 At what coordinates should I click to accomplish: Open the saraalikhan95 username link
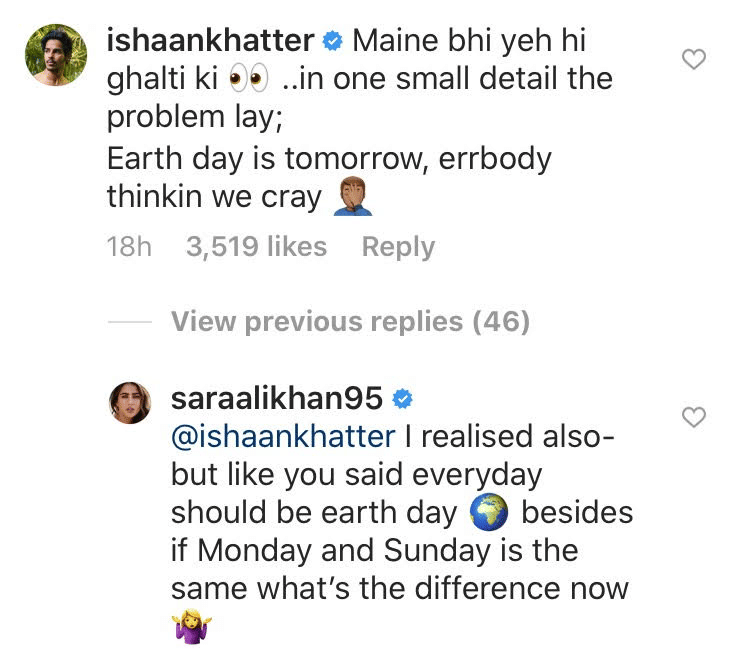click(x=277, y=398)
